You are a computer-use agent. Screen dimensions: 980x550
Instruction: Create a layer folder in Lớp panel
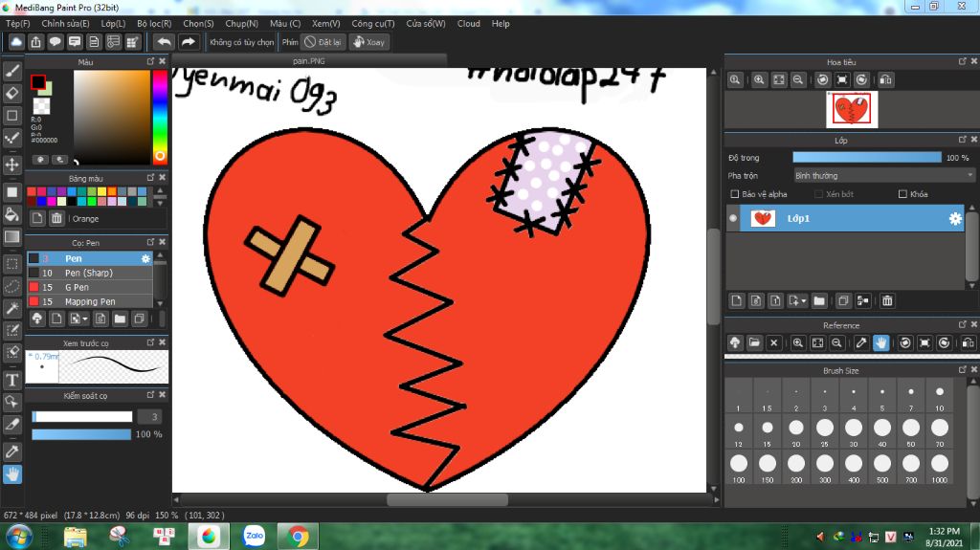[819, 301]
